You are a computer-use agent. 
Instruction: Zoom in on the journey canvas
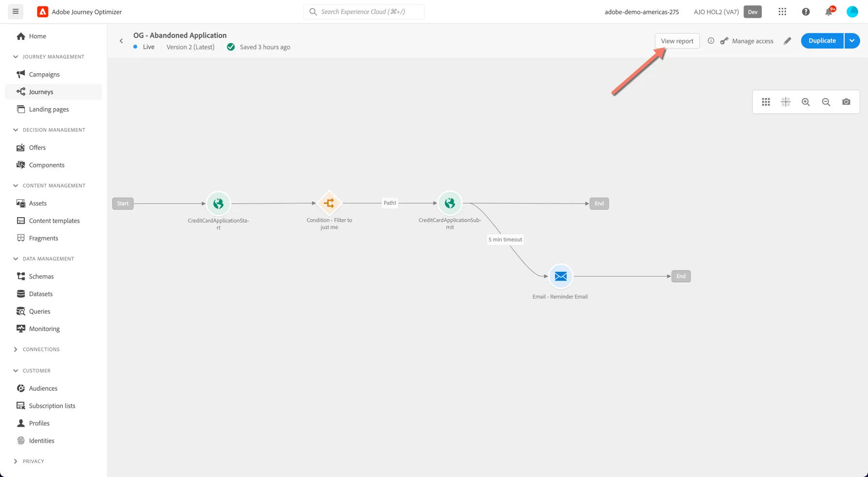[806, 102]
